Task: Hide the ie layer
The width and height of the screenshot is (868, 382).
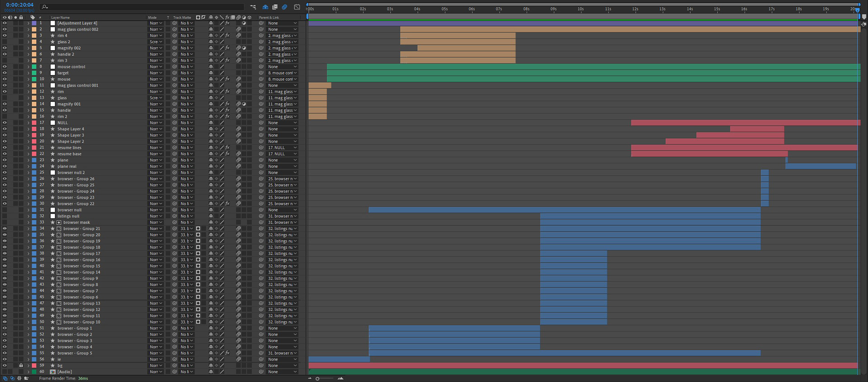Action: [x=5, y=359]
